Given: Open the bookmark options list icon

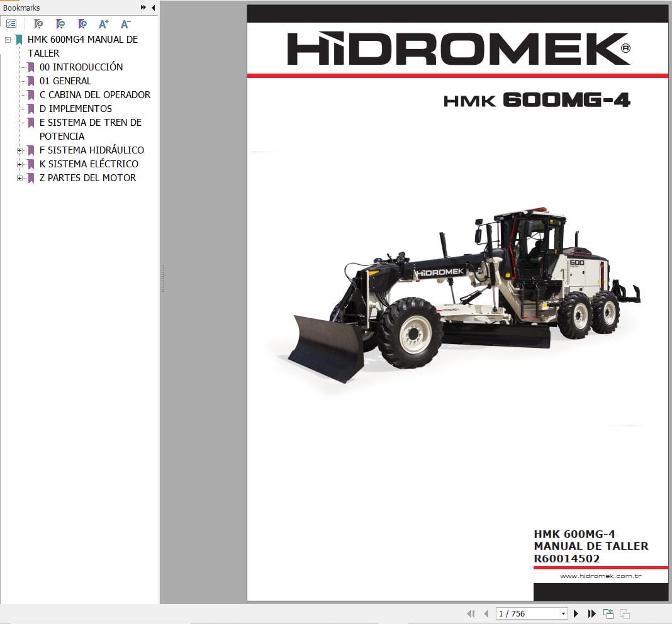Looking at the screenshot, I should point(11,24).
